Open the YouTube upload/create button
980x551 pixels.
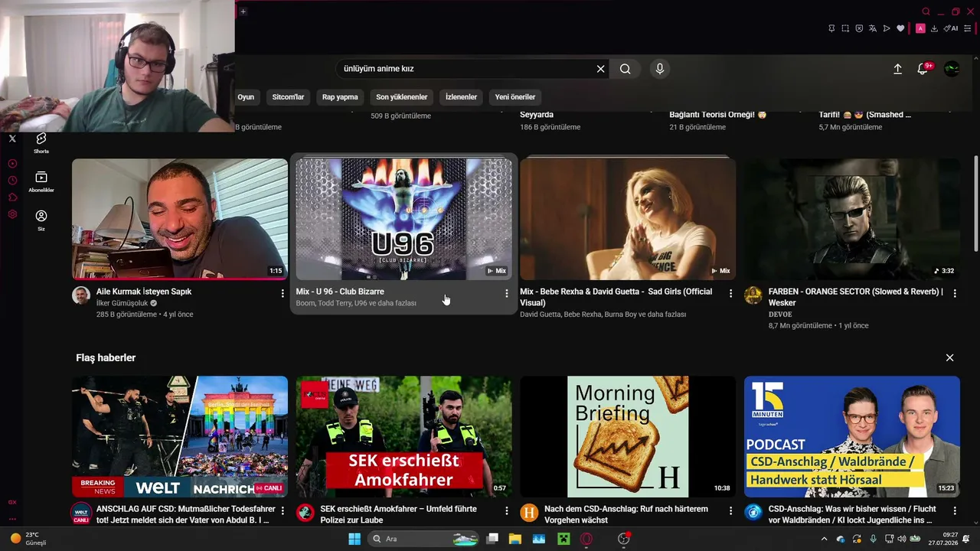click(x=897, y=69)
